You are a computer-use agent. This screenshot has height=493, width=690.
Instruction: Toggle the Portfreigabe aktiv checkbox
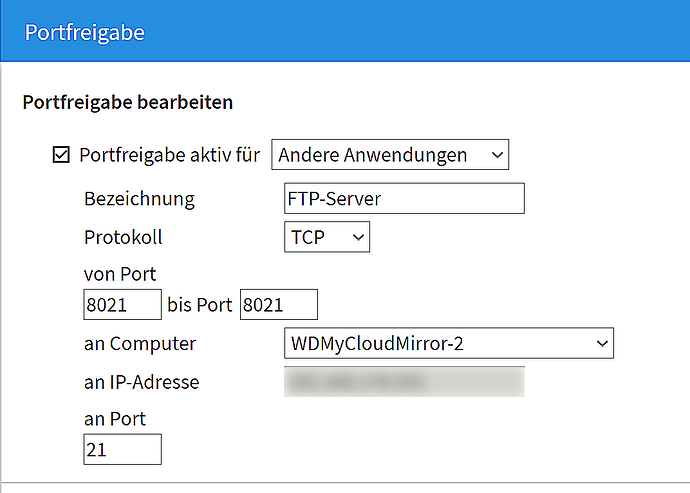pyautogui.click(x=61, y=155)
